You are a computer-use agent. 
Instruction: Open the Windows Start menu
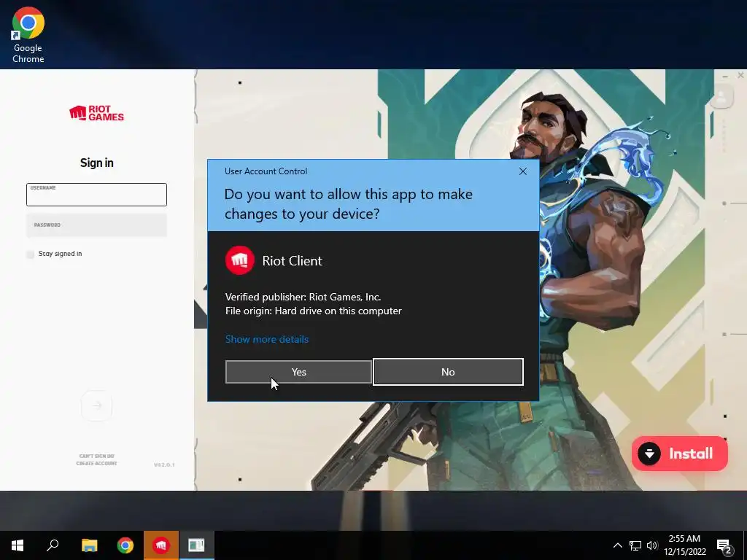(18, 545)
